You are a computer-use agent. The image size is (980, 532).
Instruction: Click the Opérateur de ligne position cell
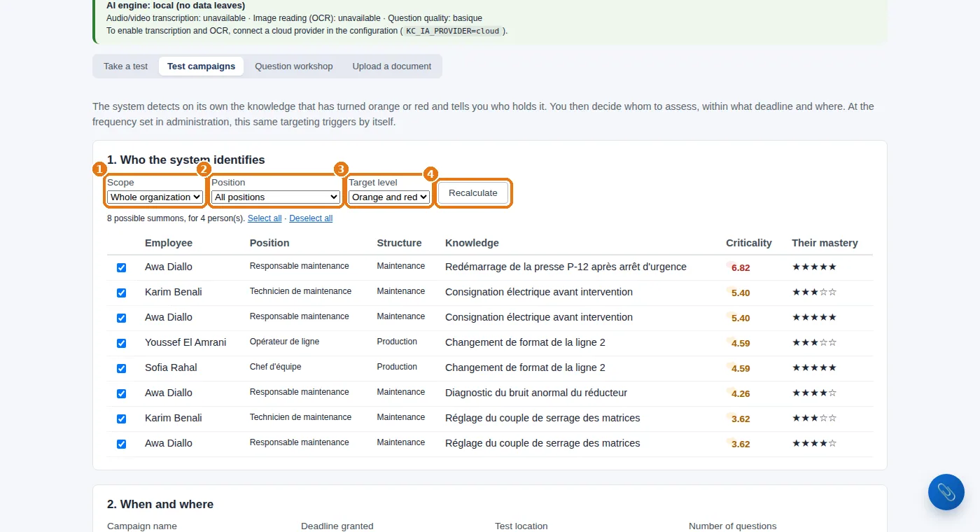(x=284, y=342)
